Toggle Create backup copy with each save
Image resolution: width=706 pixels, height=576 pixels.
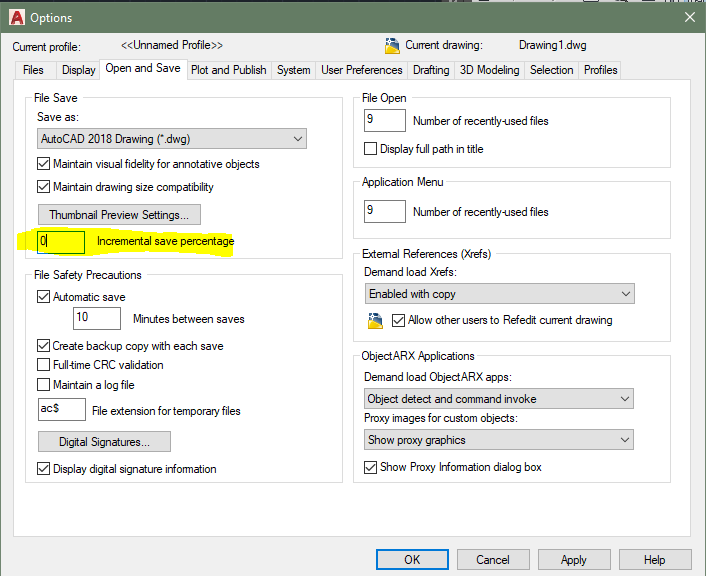click(x=44, y=346)
